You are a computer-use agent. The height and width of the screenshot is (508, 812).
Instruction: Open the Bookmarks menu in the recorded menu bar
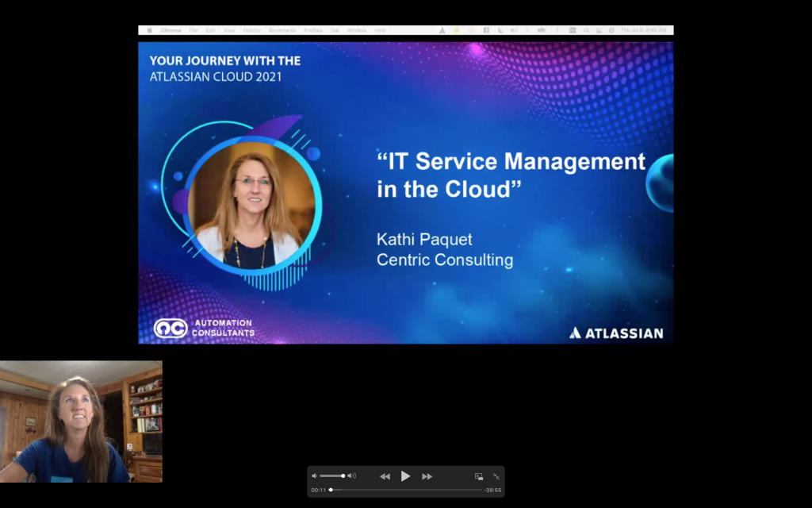(x=282, y=30)
